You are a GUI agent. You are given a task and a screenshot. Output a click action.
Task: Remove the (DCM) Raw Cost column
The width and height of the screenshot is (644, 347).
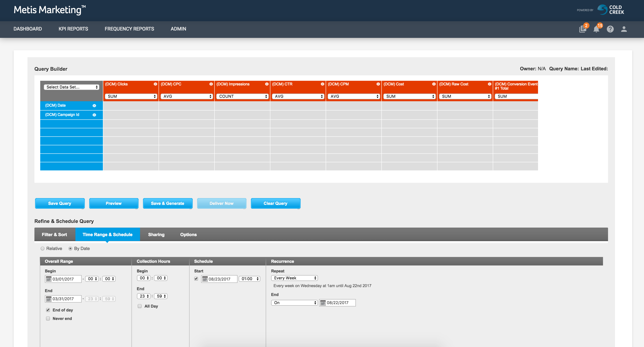coord(489,84)
